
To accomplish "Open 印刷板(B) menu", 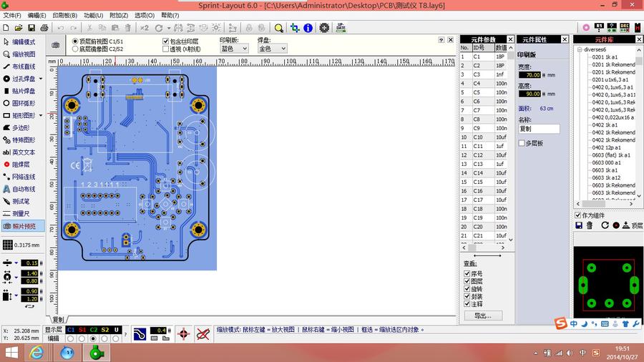I will [x=64, y=15].
